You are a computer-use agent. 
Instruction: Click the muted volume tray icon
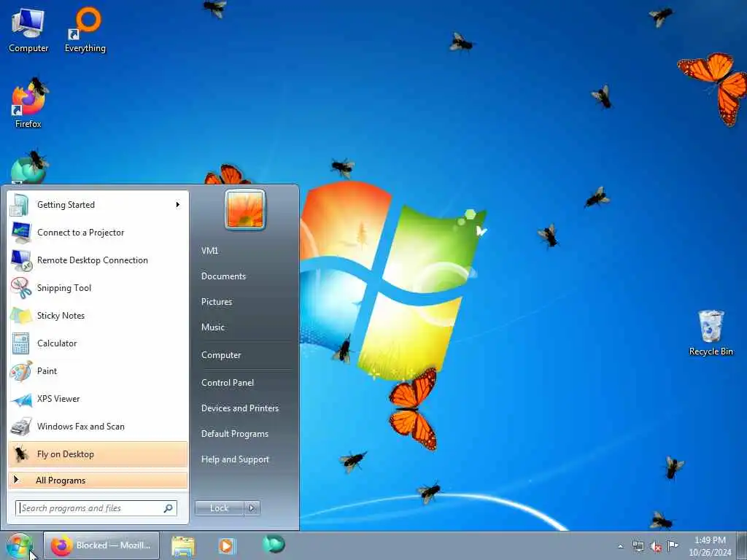tap(656, 546)
